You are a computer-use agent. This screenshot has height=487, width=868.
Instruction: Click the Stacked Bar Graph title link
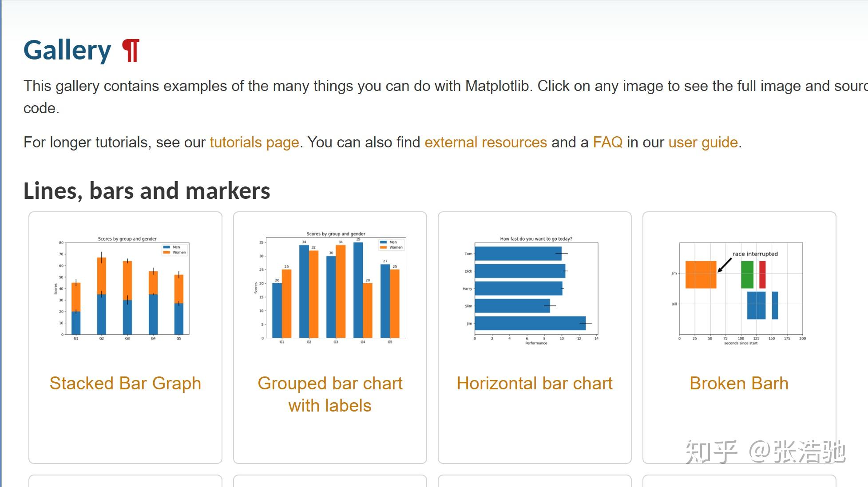tap(125, 384)
